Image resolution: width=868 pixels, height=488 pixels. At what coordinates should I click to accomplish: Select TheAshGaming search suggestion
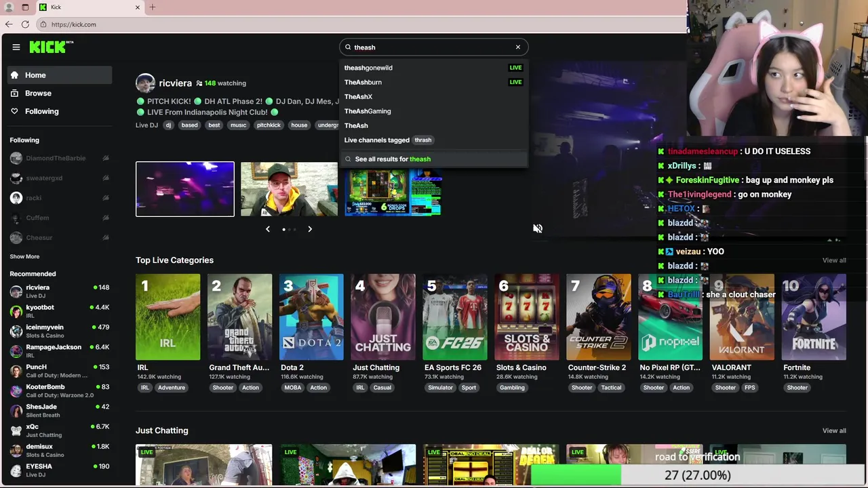tap(433, 111)
